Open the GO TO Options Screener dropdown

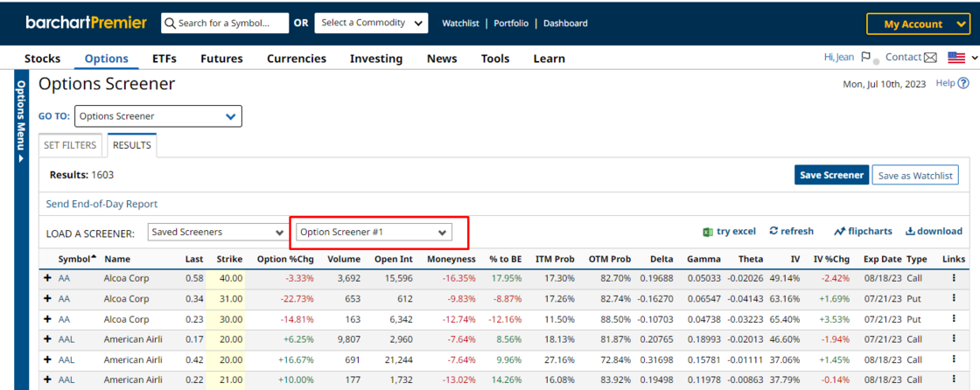click(x=158, y=116)
